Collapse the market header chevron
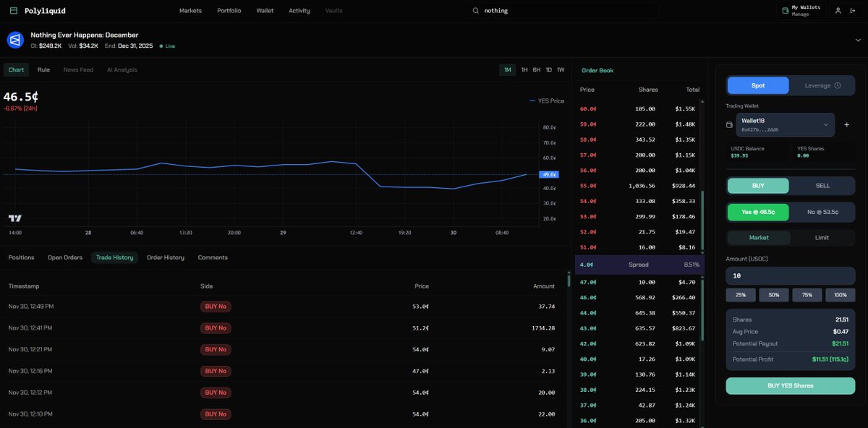This screenshot has width=868, height=428. pos(857,40)
